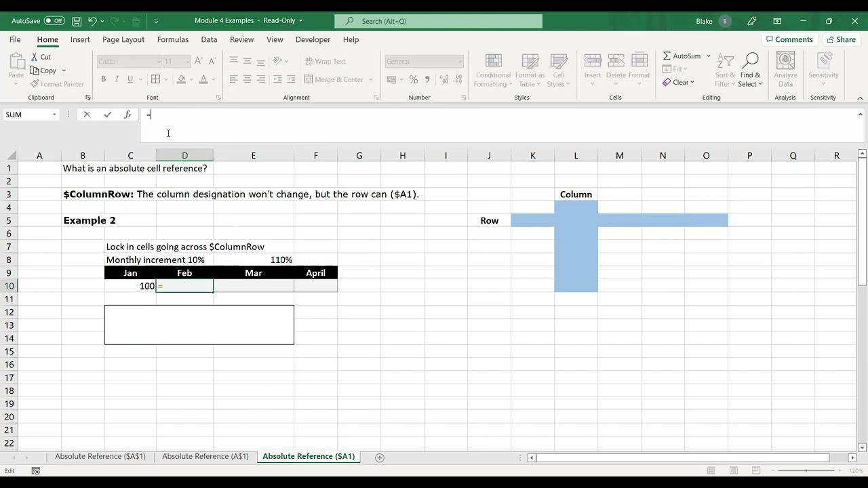868x488 pixels.
Task: Open Find & Select menu
Action: pos(750,70)
